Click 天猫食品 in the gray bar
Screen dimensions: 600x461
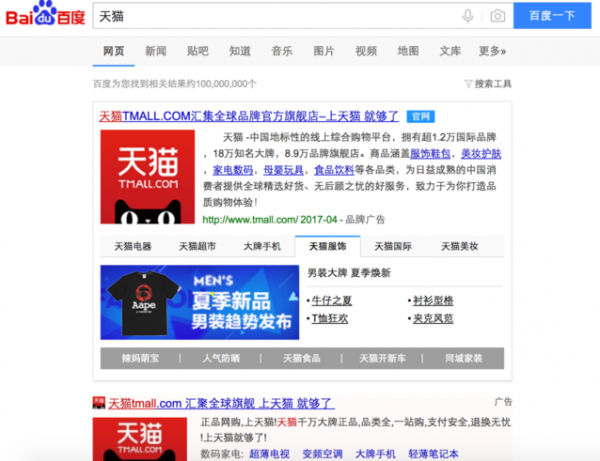tap(302, 358)
